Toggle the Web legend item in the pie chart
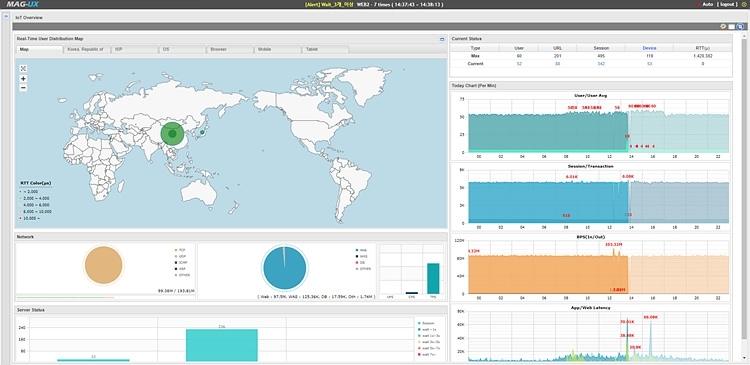 coord(361,250)
